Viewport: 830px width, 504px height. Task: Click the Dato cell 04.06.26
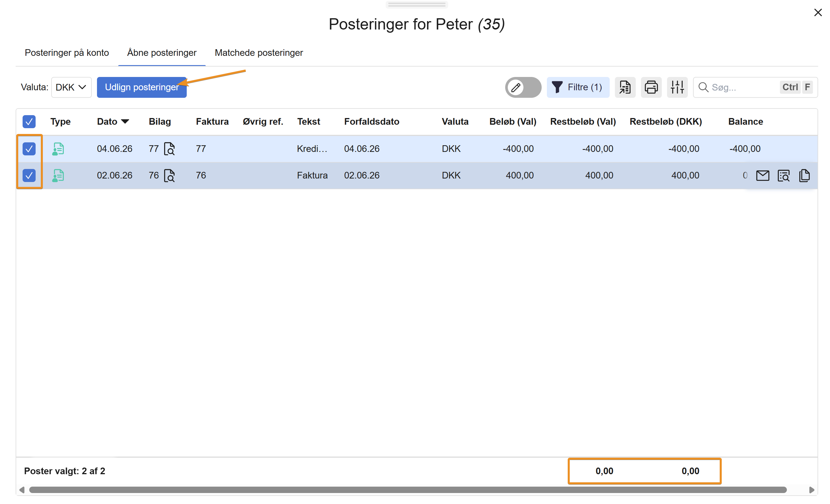point(115,148)
